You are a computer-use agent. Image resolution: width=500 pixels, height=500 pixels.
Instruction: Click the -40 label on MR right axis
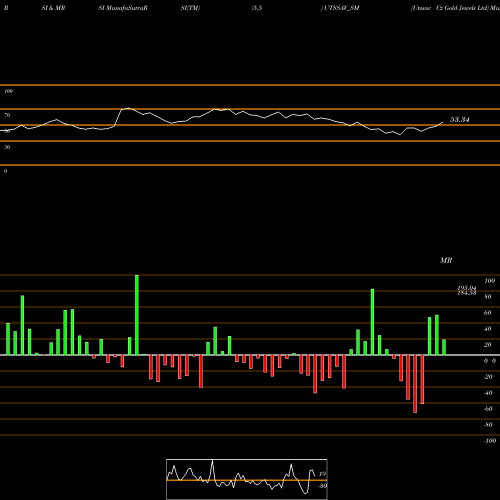coord(488,393)
